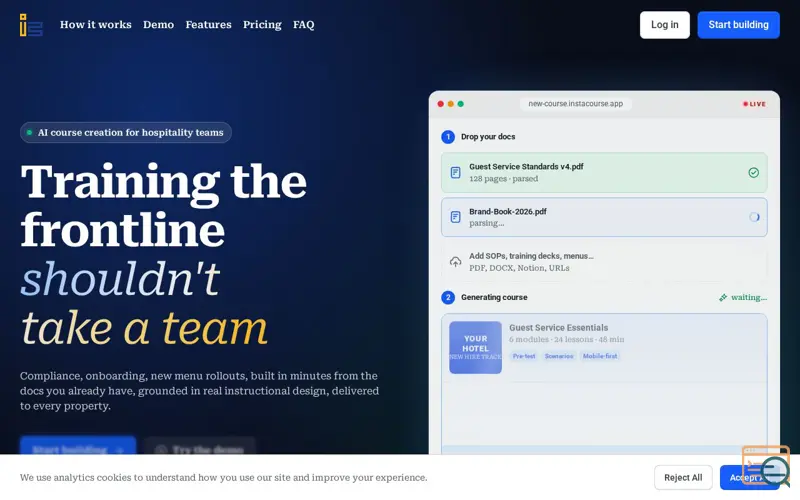Go to the Demo section
This screenshot has width=800, height=500.
[x=158, y=24]
